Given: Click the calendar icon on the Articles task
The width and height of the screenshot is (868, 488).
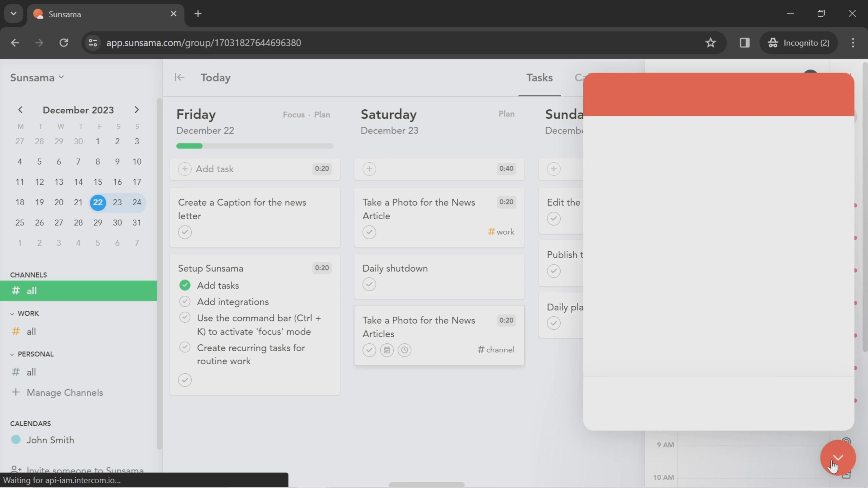Looking at the screenshot, I should [387, 350].
